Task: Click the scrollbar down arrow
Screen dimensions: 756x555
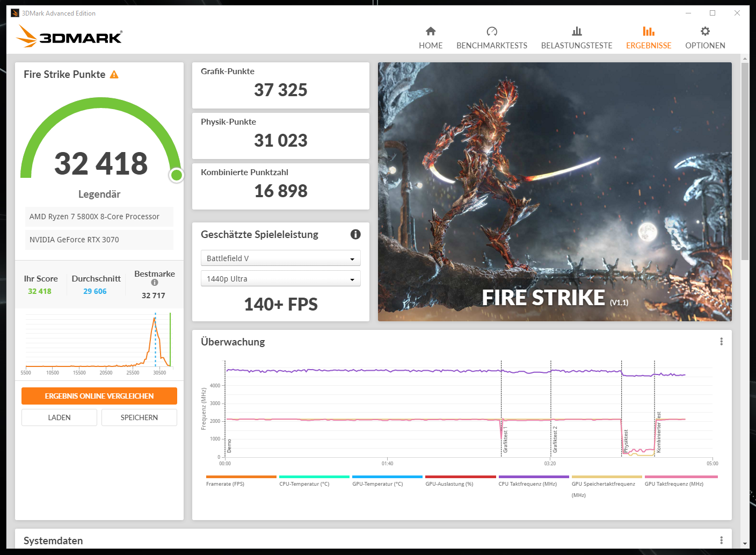Action: [x=745, y=544]
